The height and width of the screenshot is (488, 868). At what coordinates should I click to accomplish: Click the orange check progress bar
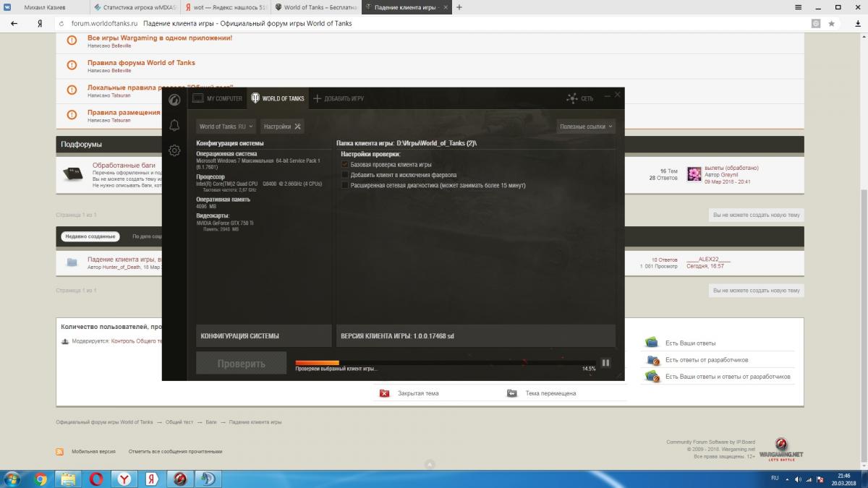point(318,362)
